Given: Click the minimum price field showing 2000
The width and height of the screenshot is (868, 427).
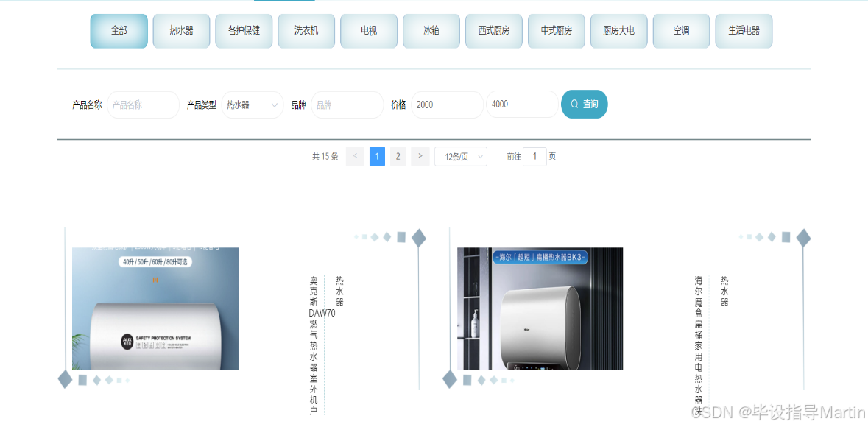Looking at the screenshot, I should coord(448,105).
